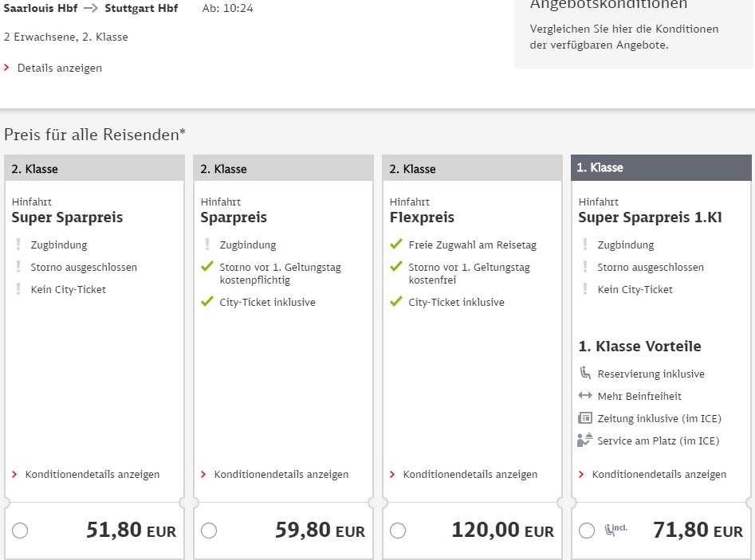Click the green checkmark beside Flexpreis City-Ticket inklusive

(x=396, y=301)
